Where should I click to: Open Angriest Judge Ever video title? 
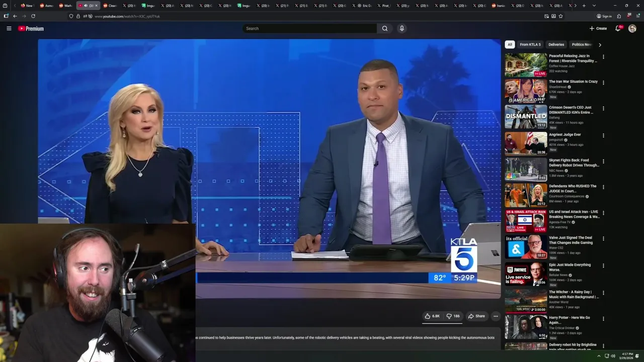[x=565, y=135]
